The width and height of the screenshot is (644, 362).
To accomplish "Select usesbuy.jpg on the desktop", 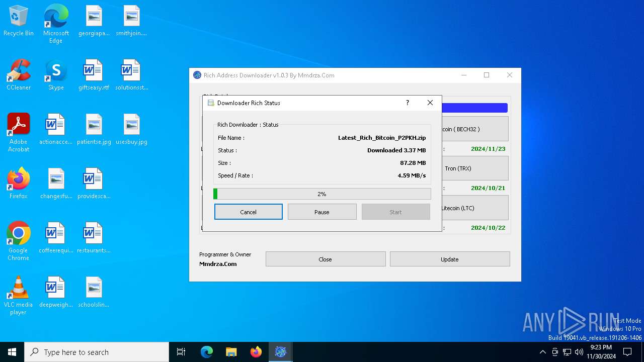I will point(131,130).
